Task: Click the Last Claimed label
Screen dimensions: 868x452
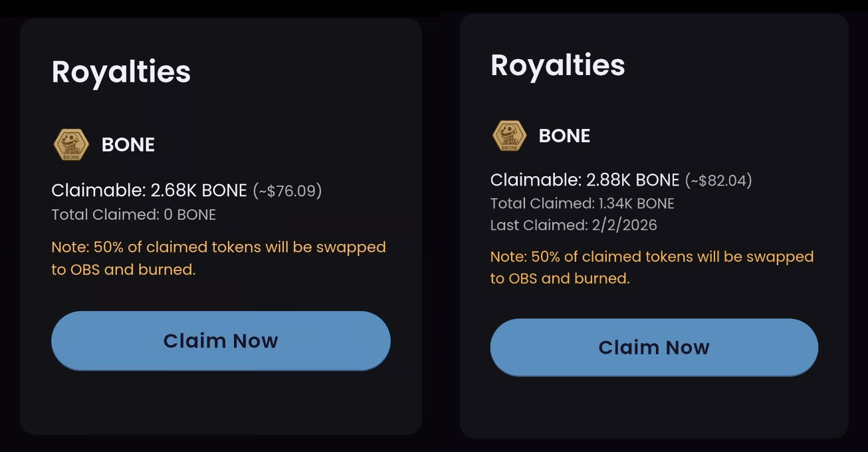Action: [x=538, y=225]
